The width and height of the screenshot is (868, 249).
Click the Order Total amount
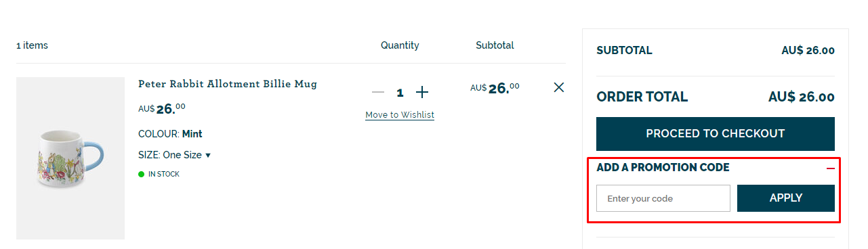tap(802, 97)
